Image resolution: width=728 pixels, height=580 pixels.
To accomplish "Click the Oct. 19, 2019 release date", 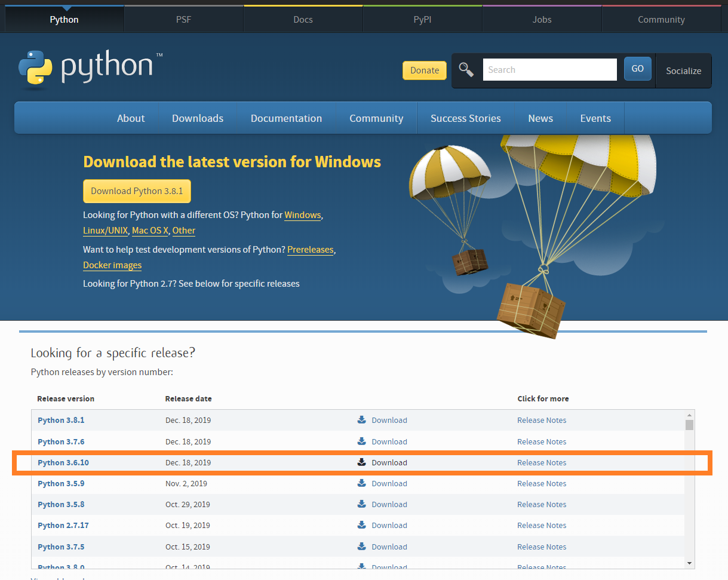I will click(188, 525).
